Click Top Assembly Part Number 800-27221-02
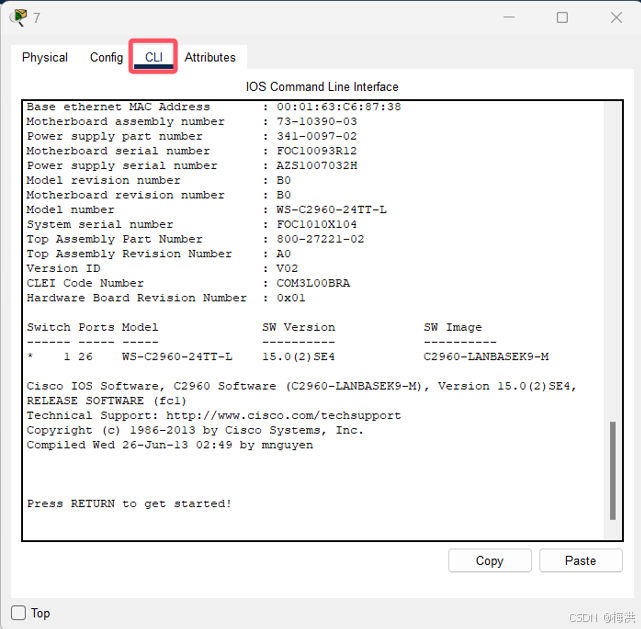The width and height of the screenshot is (641, 629). 320,239
